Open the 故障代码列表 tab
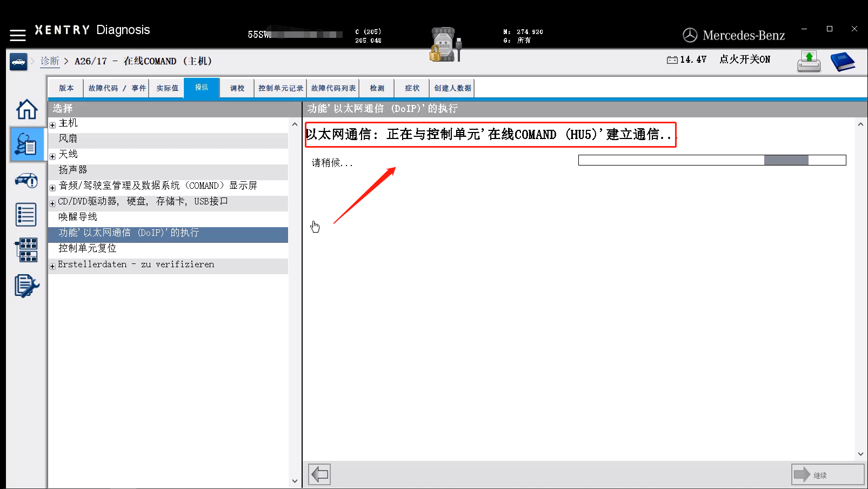868x489 pixels. pos(333,88)
